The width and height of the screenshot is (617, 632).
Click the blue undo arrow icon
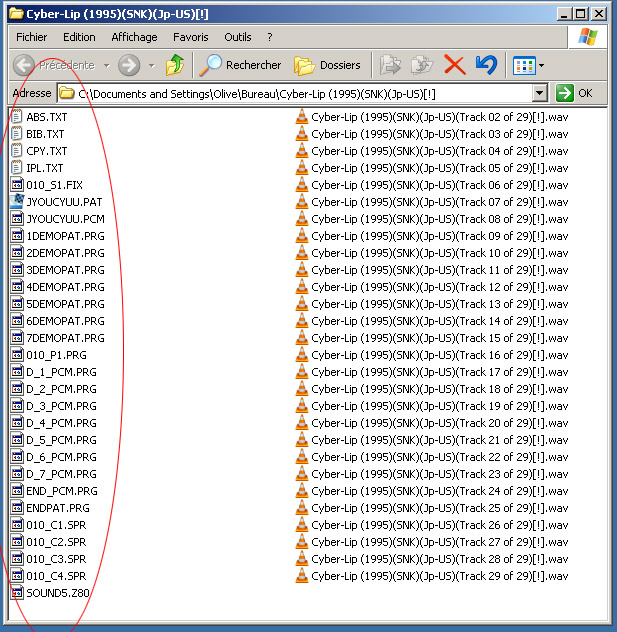pos(486,65)
